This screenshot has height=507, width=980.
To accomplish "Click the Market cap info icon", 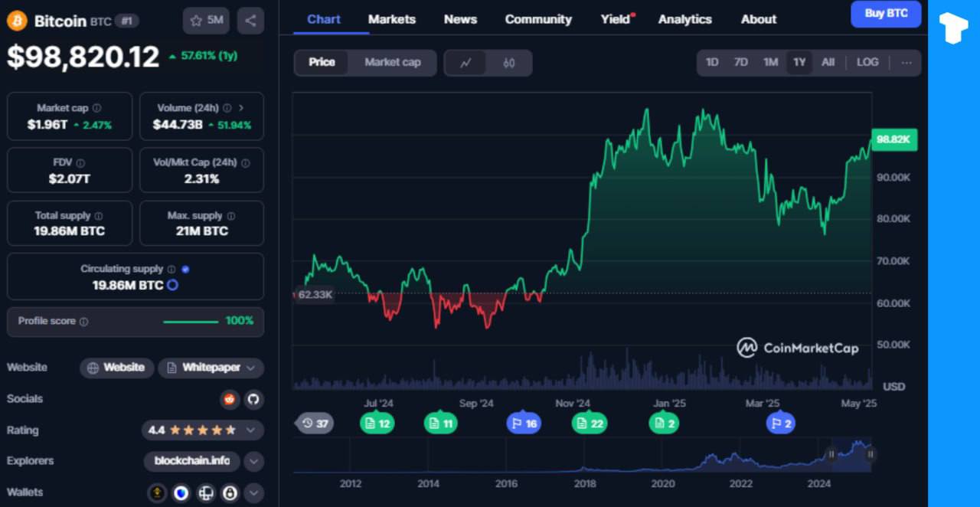I will pyautogui.click(x=96, y=109).
